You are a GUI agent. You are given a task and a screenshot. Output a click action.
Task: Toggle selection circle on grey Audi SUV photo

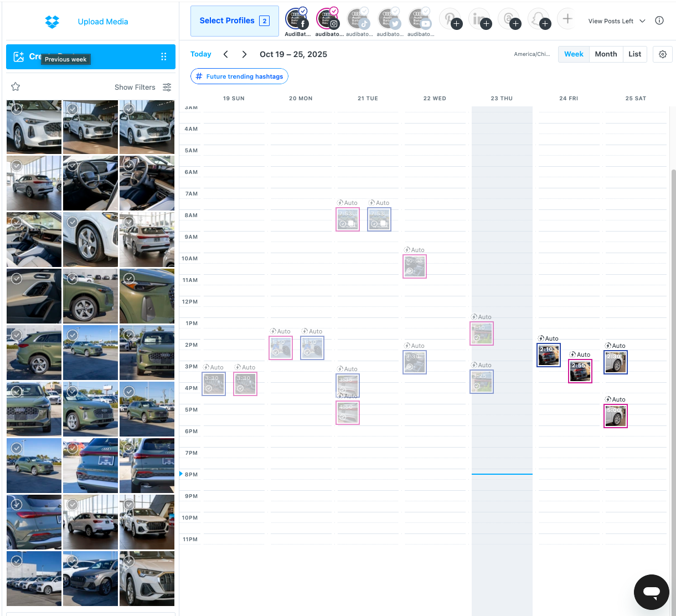(73, 561)
